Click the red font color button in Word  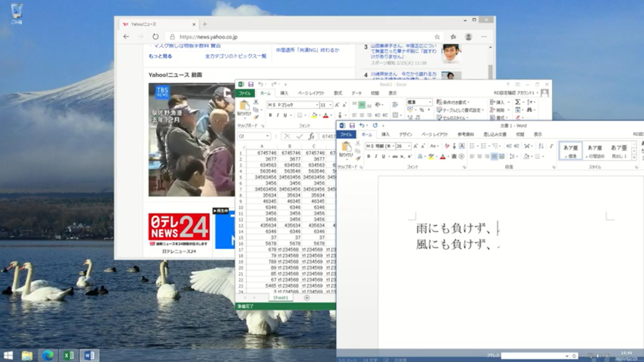[443, 156]
